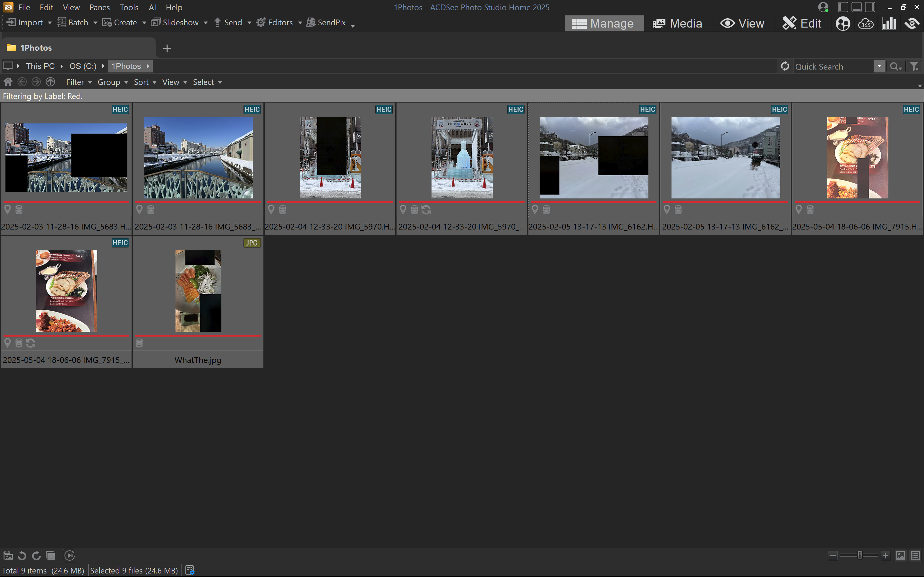The image size is (924, 577).
Task: Open the Group dropdown menu
Action: (x=112, y=82)
